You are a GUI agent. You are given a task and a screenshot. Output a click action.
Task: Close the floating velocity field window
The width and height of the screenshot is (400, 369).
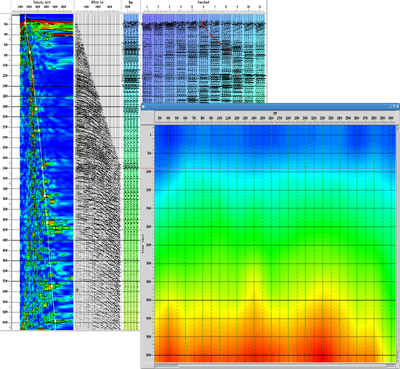click(x=398, y=106)
